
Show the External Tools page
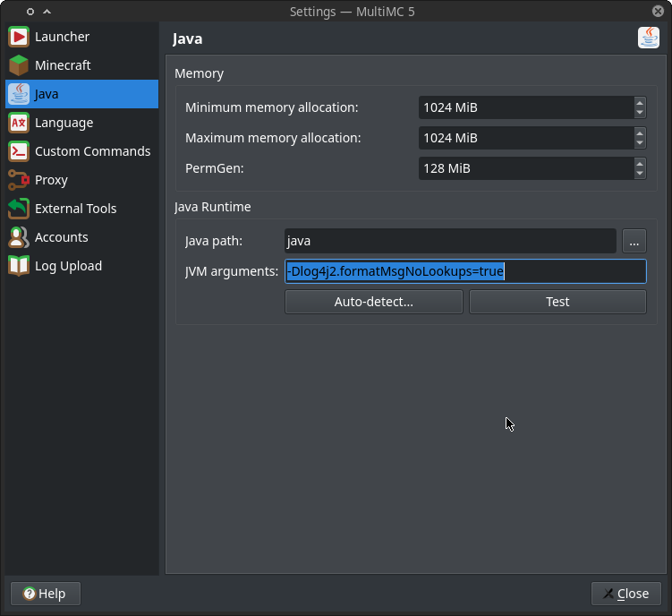[x=81, y=209]
